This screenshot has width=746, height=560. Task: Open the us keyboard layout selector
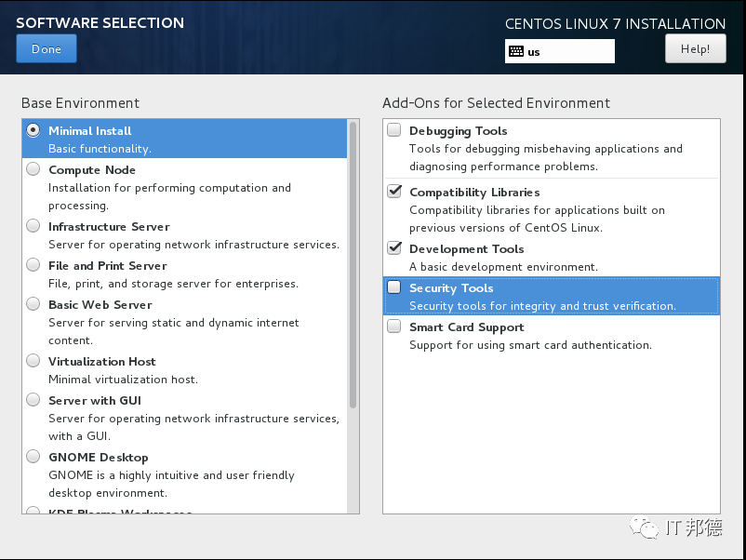pos(560,51)
